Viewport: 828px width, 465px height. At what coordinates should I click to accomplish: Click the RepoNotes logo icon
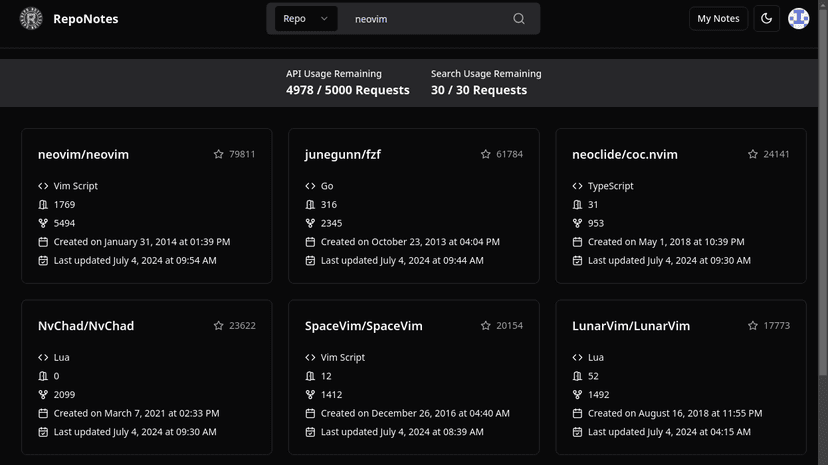[x=31, y=18]
